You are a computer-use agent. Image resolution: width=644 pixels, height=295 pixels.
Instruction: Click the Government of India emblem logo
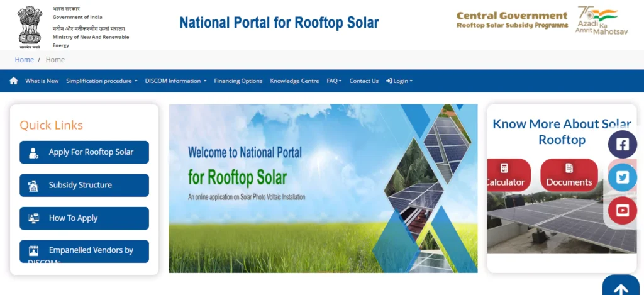click(x=30, y=27)
